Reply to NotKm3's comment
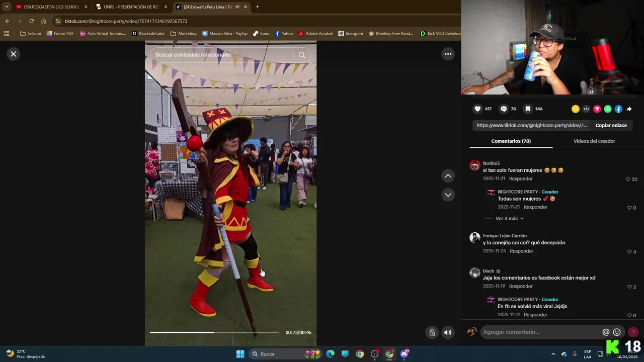 click(x=520, y=178)
